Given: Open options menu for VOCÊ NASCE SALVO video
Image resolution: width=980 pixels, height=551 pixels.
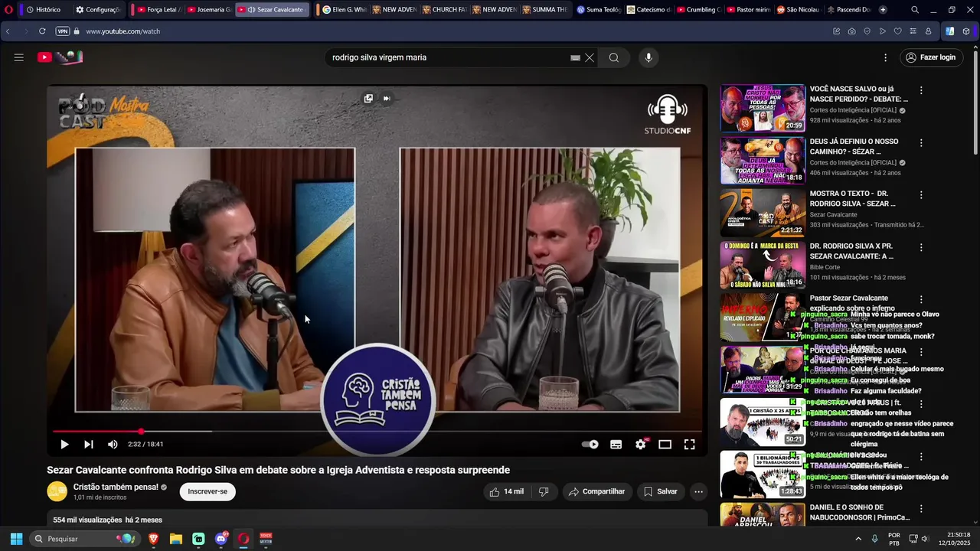Looking at the screenshot, I should point(921,90).
